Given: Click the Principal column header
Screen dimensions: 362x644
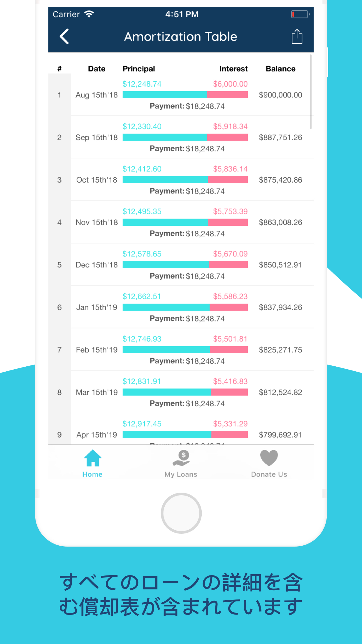Looking at the screenshot, I should pyautogui.click(x=139, y=69).
